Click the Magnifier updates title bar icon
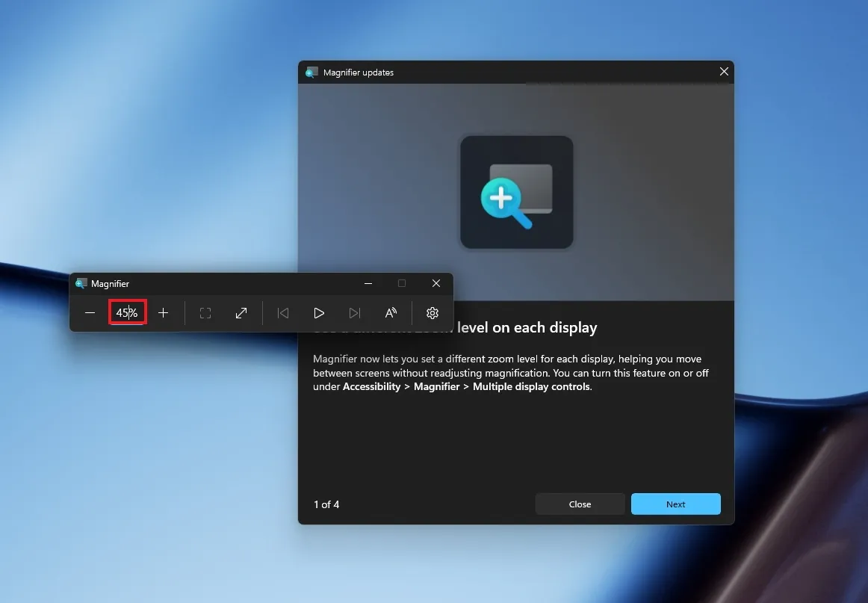The image size is (868, 603). pyautogui.click(x=311, y=72)
